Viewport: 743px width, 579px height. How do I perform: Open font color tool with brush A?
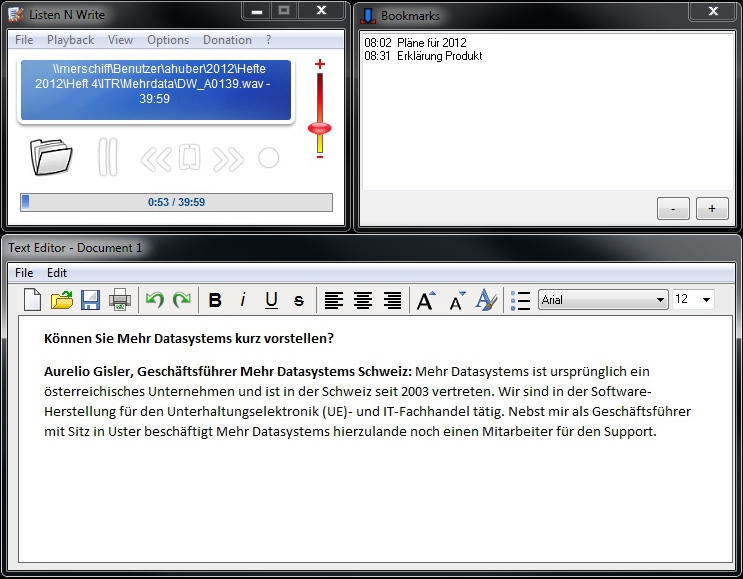click(x=486, y=300)
